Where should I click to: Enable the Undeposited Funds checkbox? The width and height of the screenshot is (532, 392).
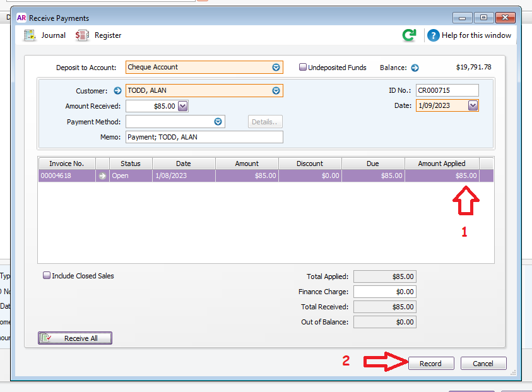tap(303, 67)
